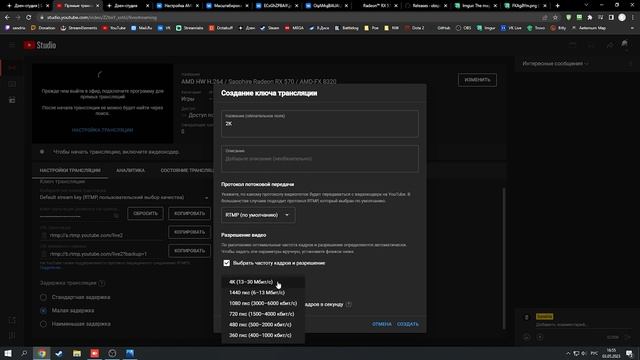Open the OBS bookmark in bookmarks bar

(x=463, y=28)
